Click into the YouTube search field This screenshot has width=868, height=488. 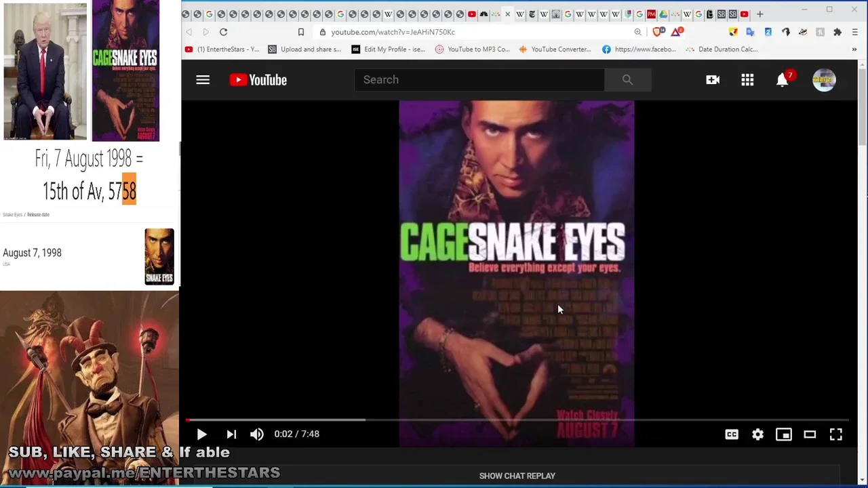tap(479, 80)
